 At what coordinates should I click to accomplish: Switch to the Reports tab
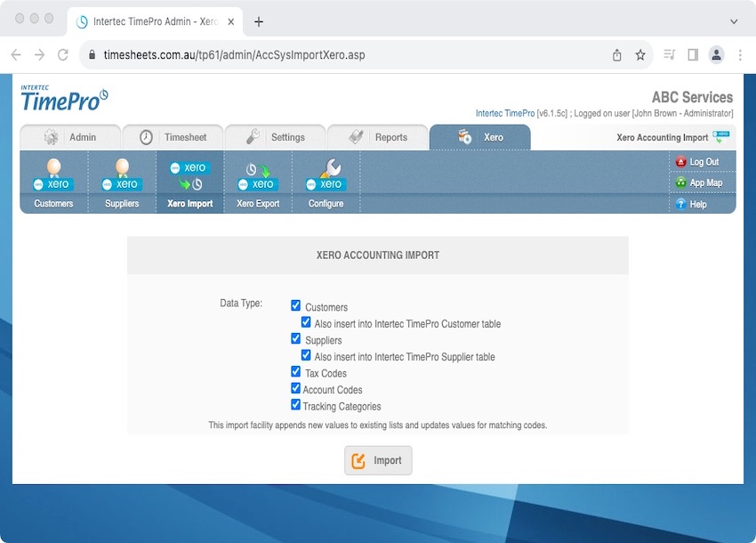[377, 137]
